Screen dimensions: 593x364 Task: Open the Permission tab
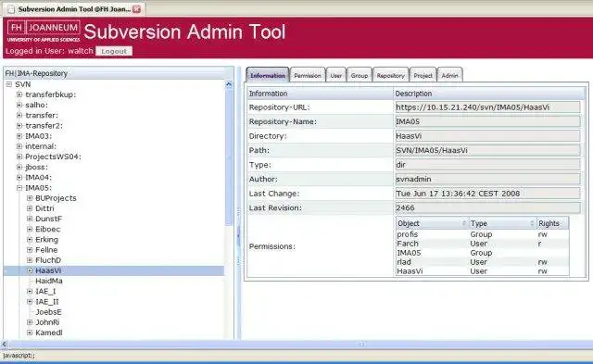pos(308,75)
